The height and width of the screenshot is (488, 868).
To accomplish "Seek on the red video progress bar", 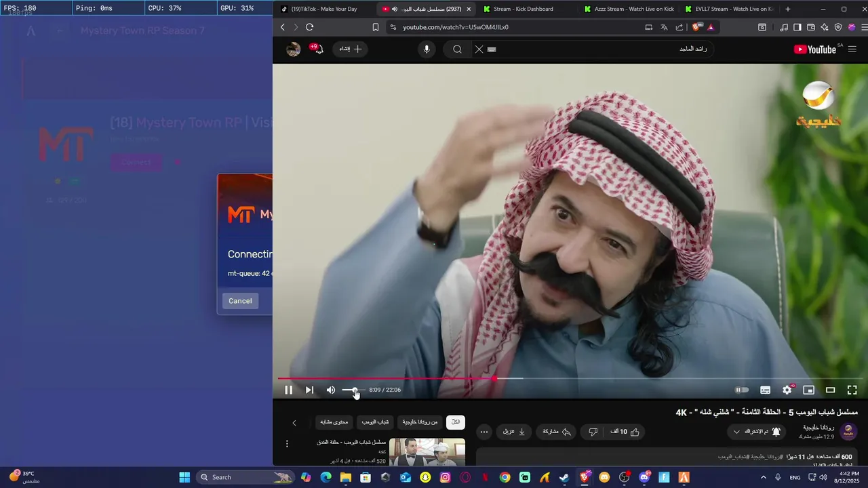I will click(570, 378).
